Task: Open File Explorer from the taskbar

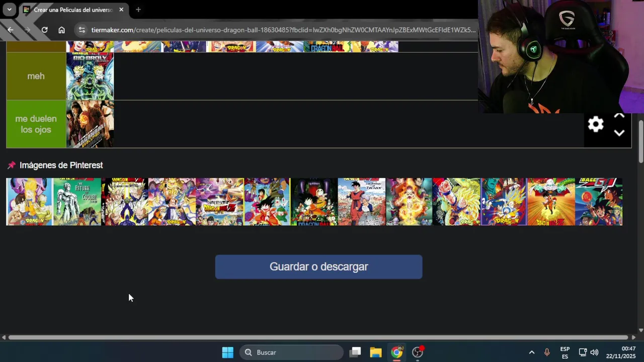Action: tap(376, 352)
